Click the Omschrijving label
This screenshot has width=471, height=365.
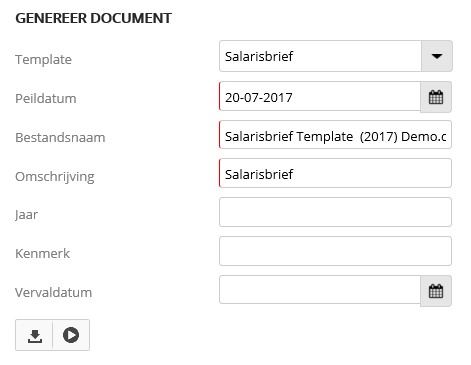click(x=55, y=177)
